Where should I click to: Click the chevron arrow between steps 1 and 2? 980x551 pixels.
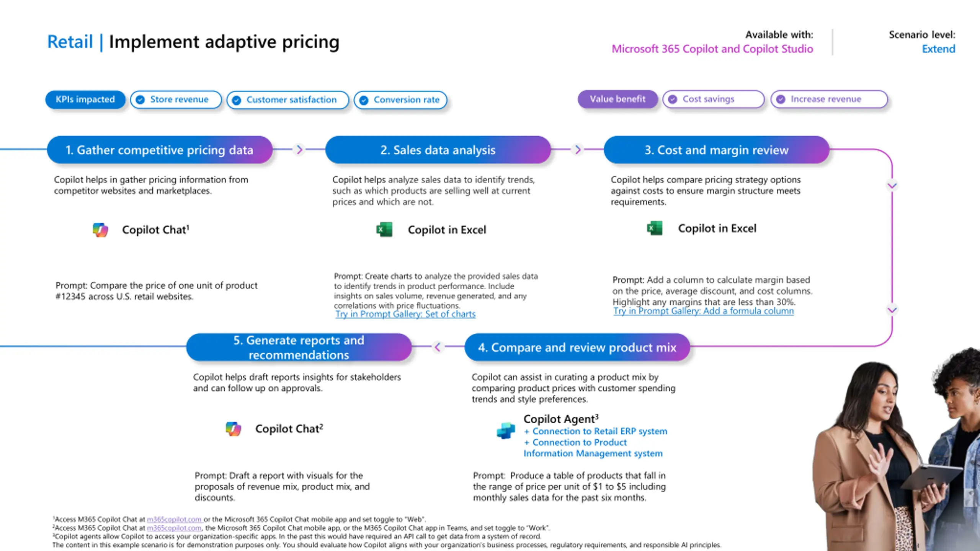[x=299, y=150]
